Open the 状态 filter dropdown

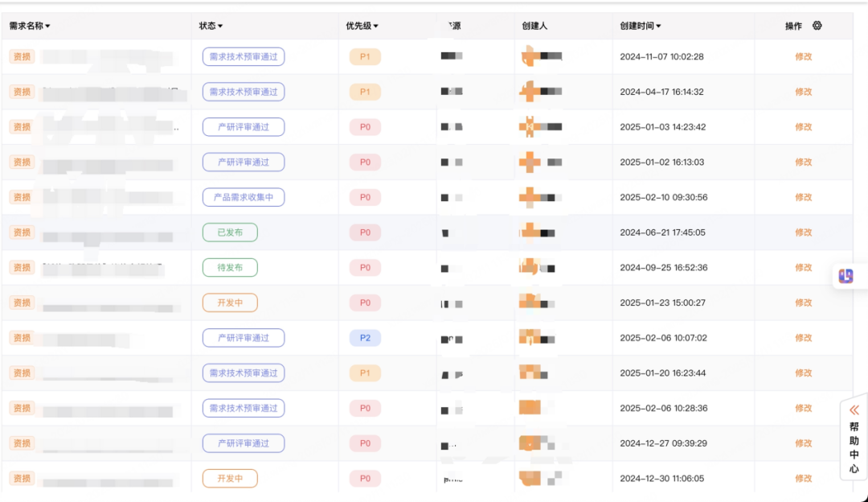pos(211,26)
